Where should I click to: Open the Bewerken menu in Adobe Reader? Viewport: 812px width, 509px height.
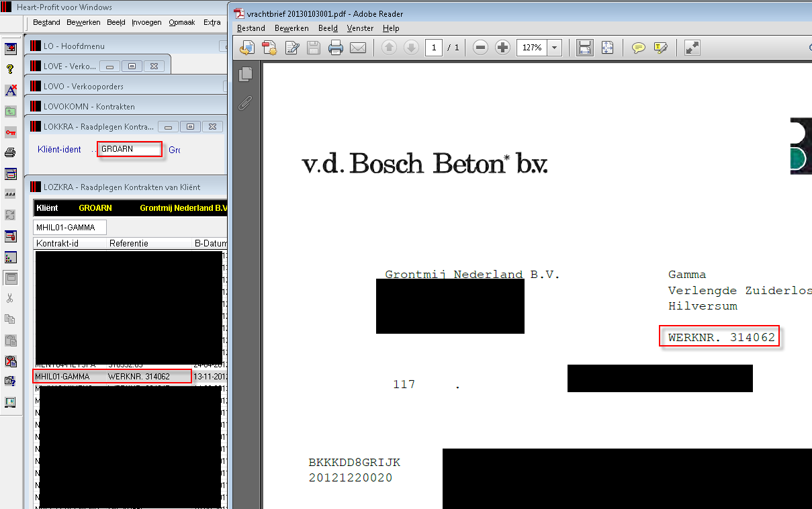click(292, 28)
